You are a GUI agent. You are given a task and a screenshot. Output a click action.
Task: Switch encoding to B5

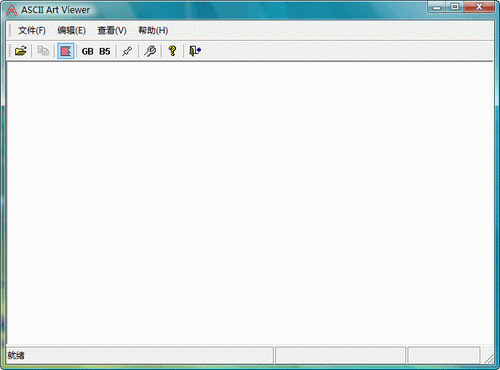105,51
